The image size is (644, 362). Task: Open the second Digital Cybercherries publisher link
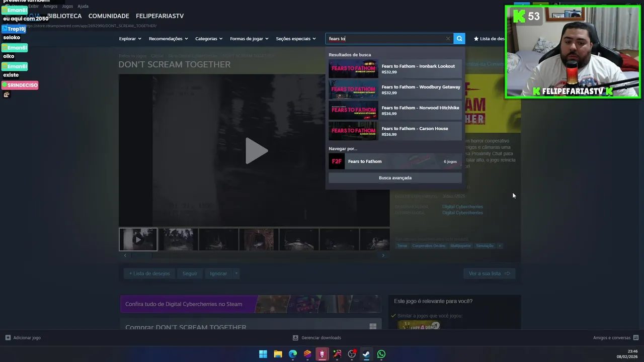[462, 213]
